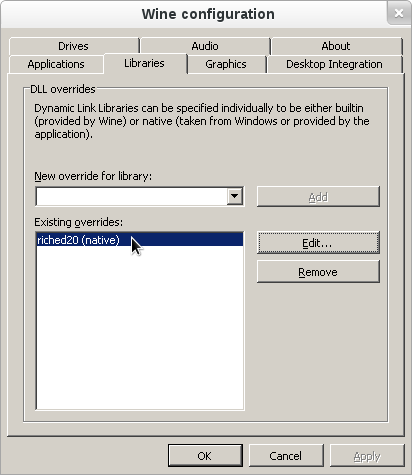Image resolution: width=412 pixels, height=475 pixels.
Task: Go to the About tab
Action: tap(336, 46)
